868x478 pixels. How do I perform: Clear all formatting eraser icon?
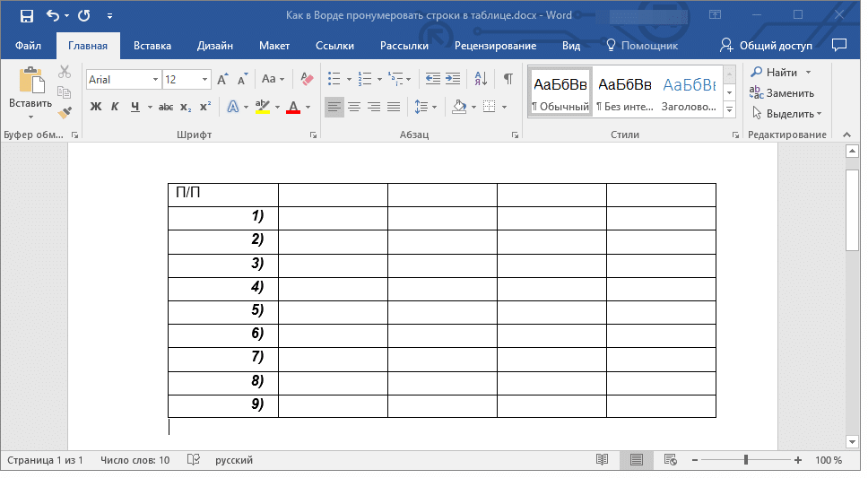[x=307, y=79]
